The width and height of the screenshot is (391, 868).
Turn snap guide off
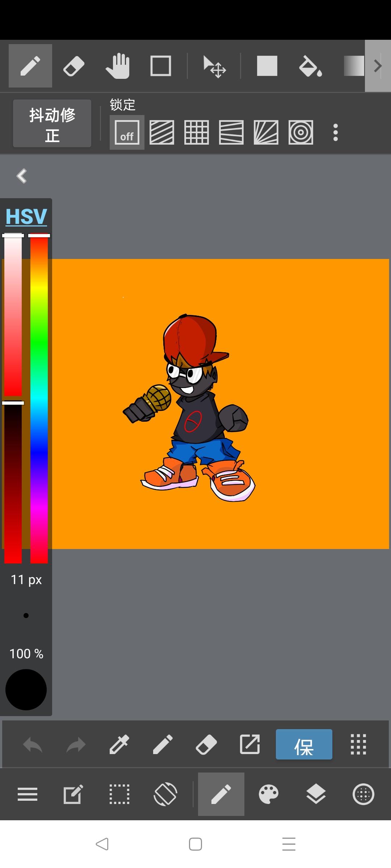127,132
